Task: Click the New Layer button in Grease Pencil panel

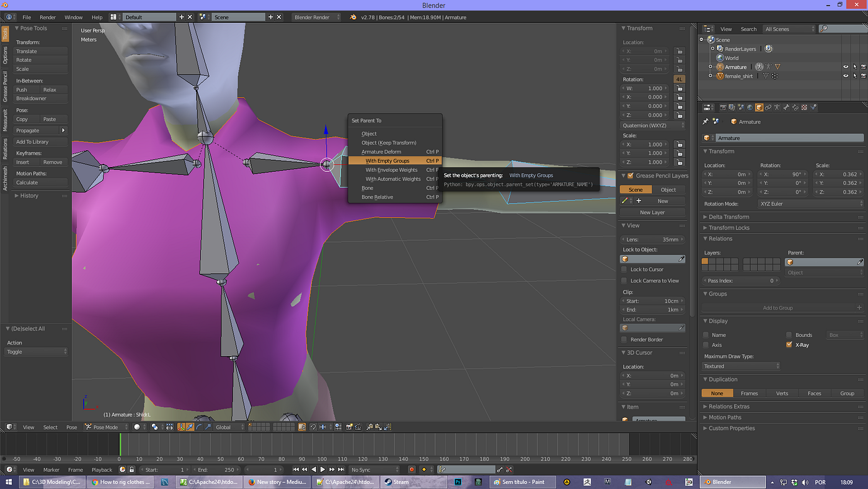Action: [x=652, y=212]
